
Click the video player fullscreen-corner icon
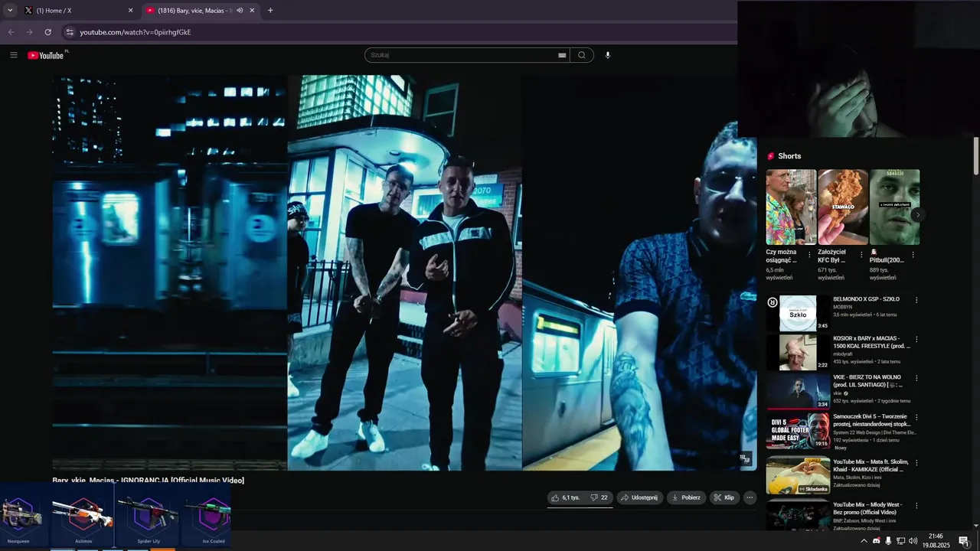coord(744,458)
